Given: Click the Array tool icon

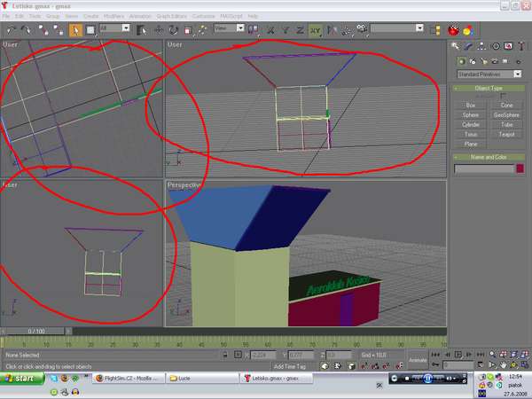Looking at the screenshot, I should click(347, 30).
